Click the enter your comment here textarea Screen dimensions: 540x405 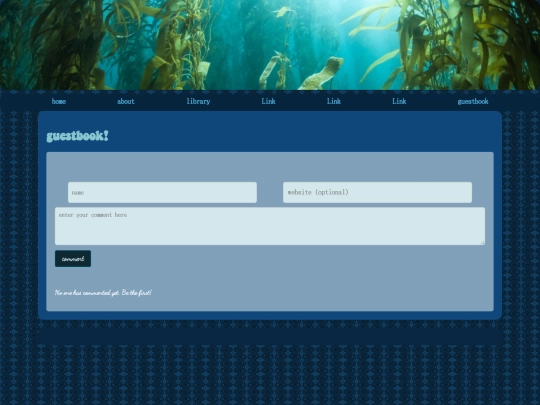[x=270, y=226]
